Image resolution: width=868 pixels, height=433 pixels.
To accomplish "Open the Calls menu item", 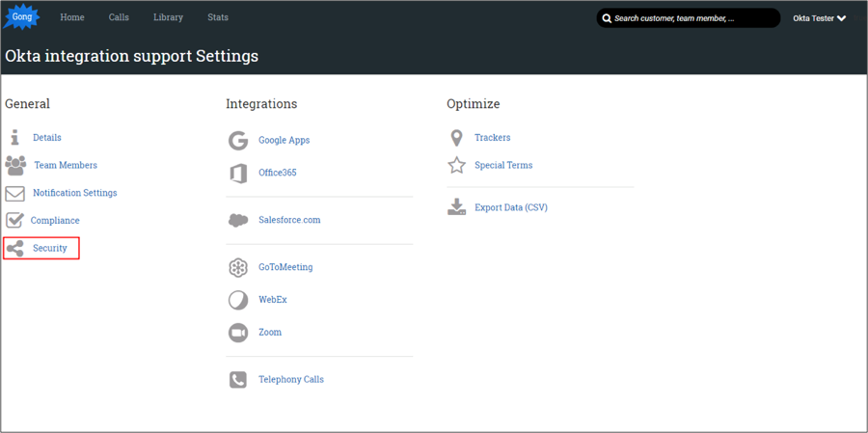I will 119,17.
